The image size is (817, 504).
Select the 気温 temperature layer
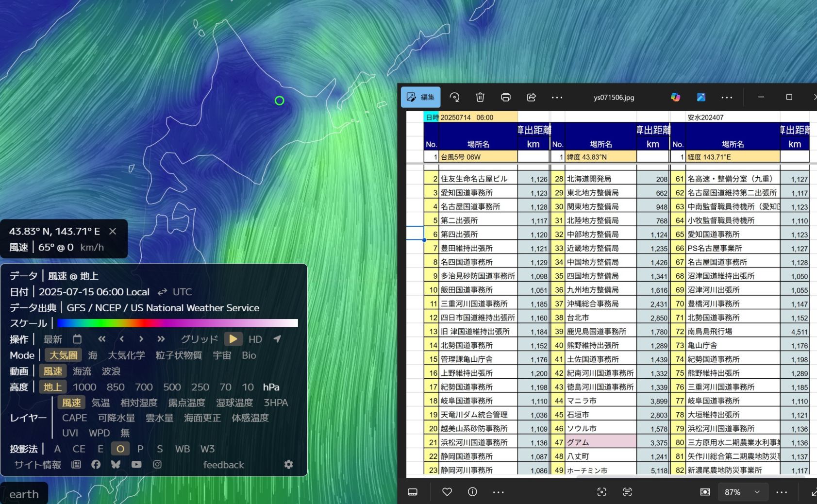point(100,403)
